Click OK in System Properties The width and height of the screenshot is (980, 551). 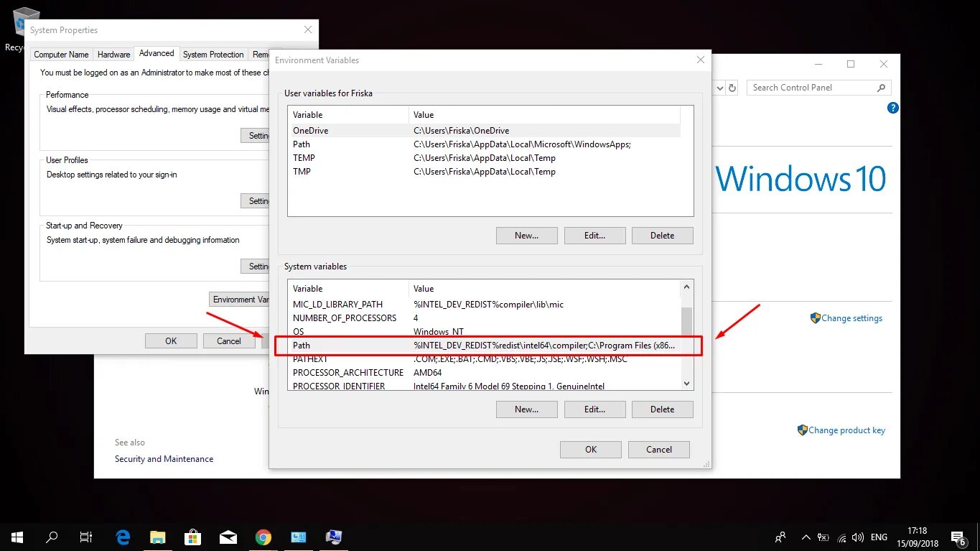point(171,341)
